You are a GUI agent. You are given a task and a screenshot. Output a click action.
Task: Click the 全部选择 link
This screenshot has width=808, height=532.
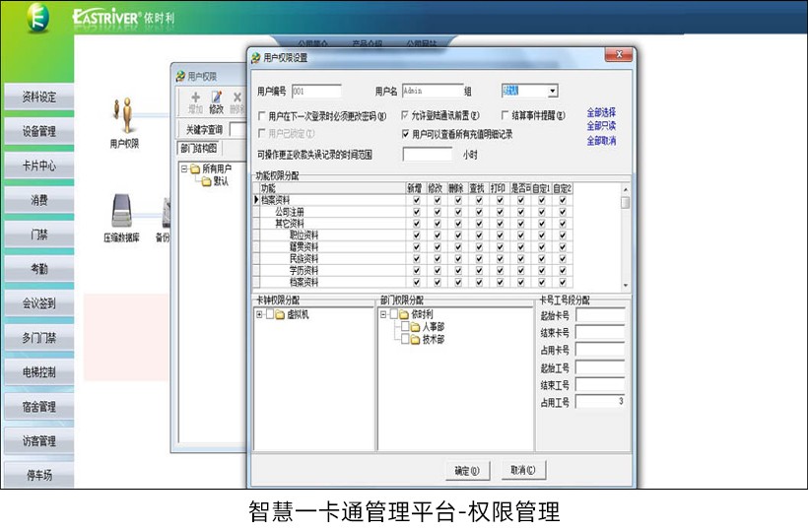601,112
